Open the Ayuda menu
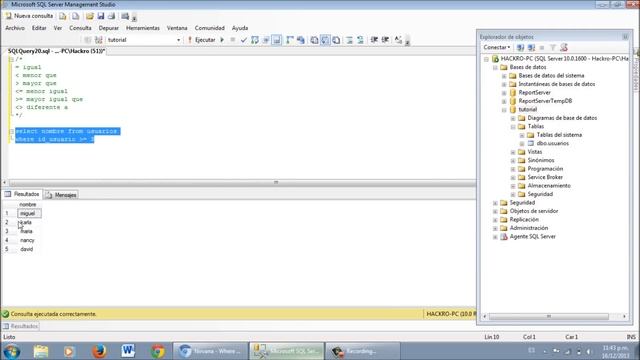This screenshot has height=360, width=640. click(x=240, y=28)
